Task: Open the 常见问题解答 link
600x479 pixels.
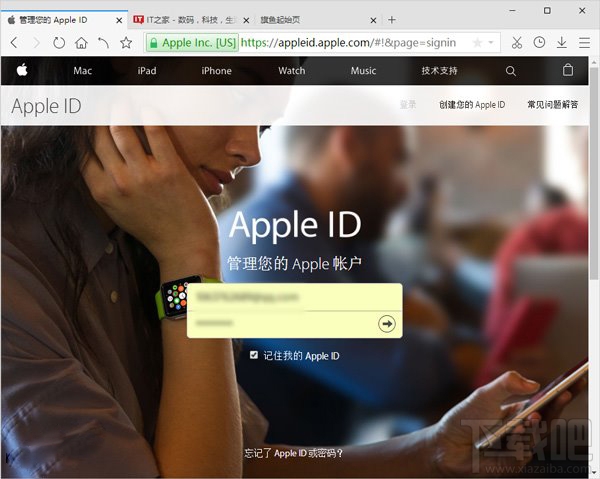Action: [x=553, y=105]
